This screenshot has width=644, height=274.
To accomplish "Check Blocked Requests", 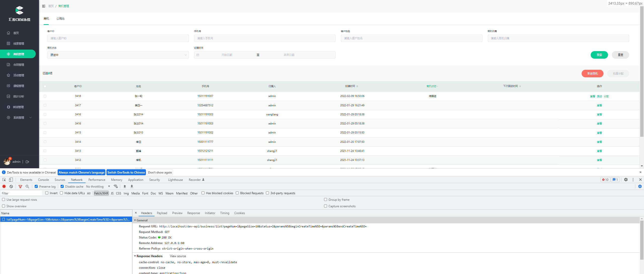I will pyautogui.click(x=237, y=193).
